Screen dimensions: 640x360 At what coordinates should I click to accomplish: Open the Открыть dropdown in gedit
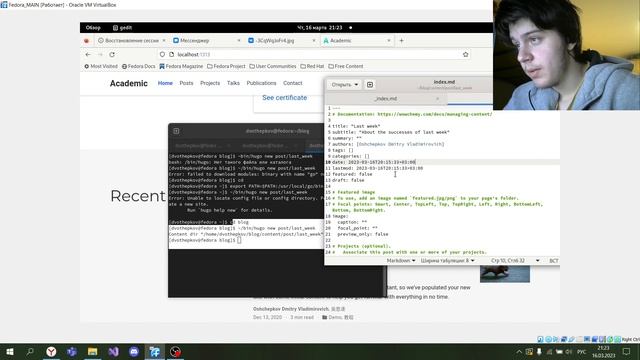click(344, 84)
